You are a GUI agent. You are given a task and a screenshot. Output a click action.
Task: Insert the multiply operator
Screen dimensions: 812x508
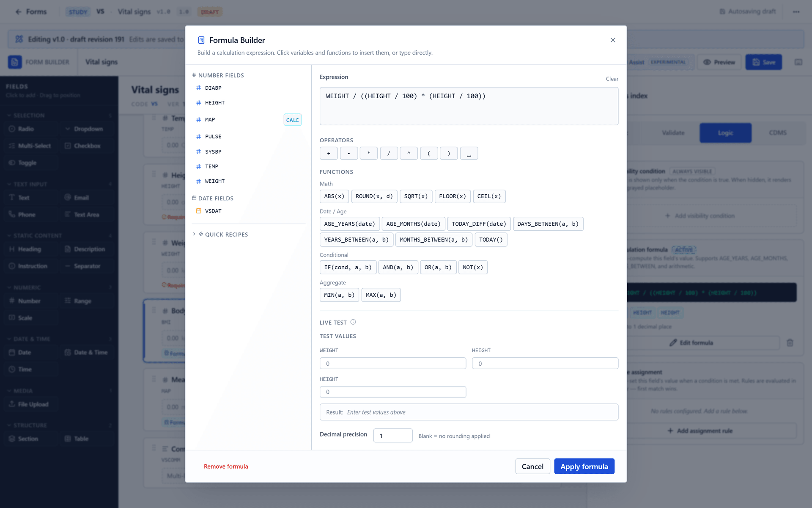pyautogui.click(x=369, y=153)
